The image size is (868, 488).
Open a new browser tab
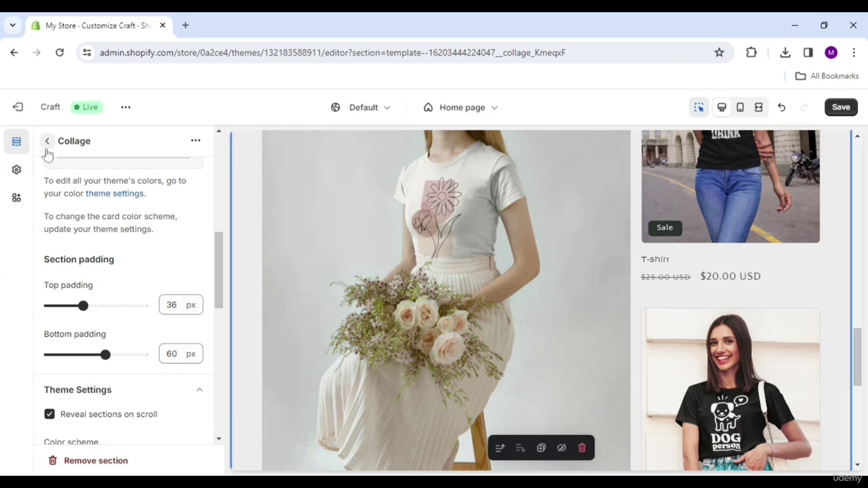tap(185, 26)
